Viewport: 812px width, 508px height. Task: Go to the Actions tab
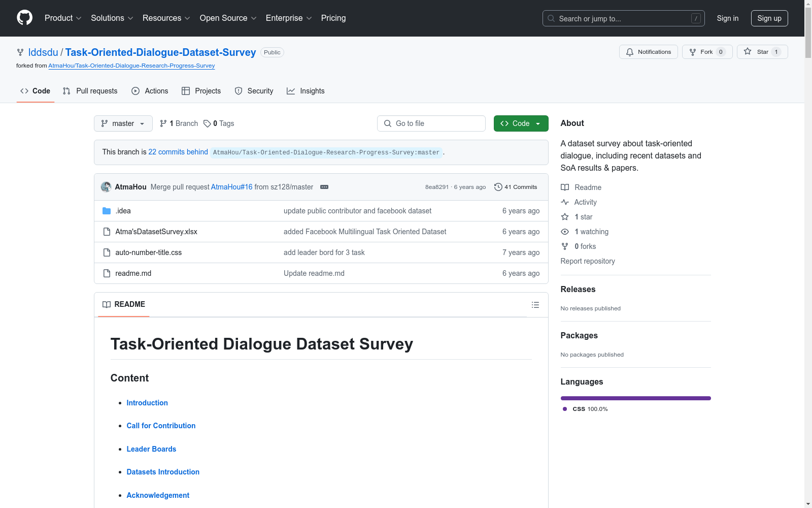(150, 91)
